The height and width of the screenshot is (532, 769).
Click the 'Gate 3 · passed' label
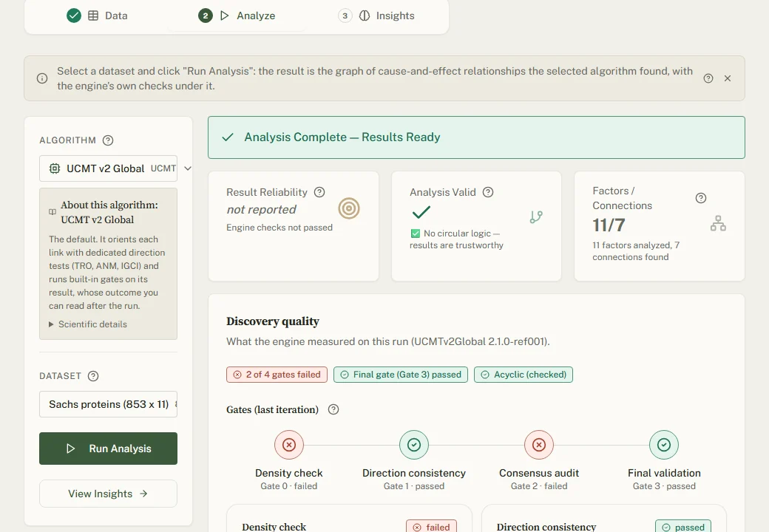tap(664, 486)
